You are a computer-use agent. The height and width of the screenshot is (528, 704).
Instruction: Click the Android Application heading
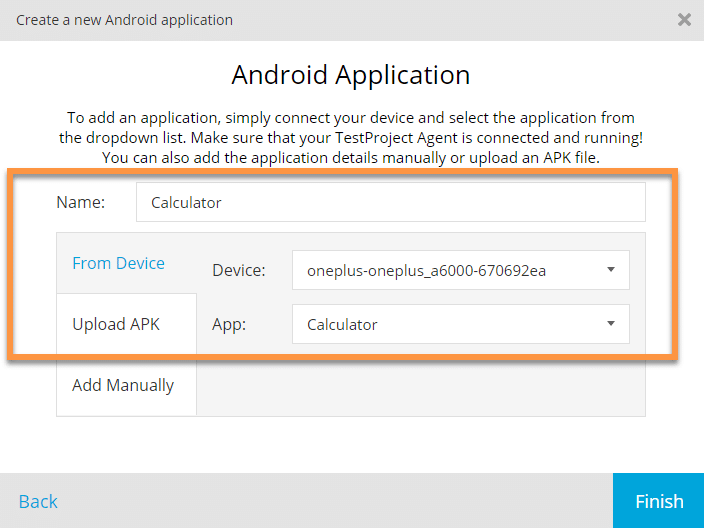click(351, 75)
